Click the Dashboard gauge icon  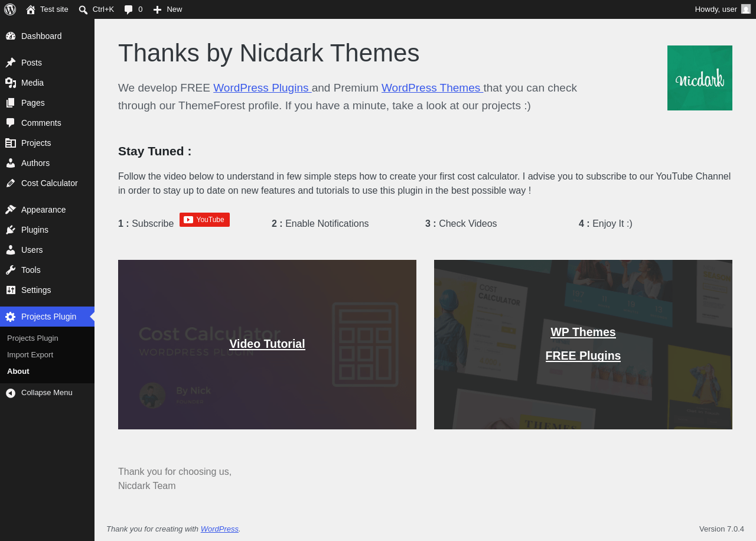click(11, 36)
